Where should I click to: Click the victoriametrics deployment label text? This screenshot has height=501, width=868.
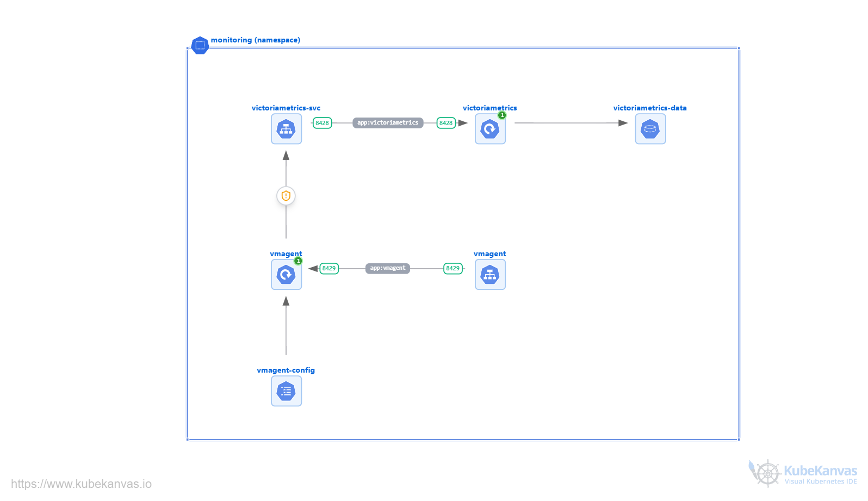pyautogui.click(x=490, y=108)
